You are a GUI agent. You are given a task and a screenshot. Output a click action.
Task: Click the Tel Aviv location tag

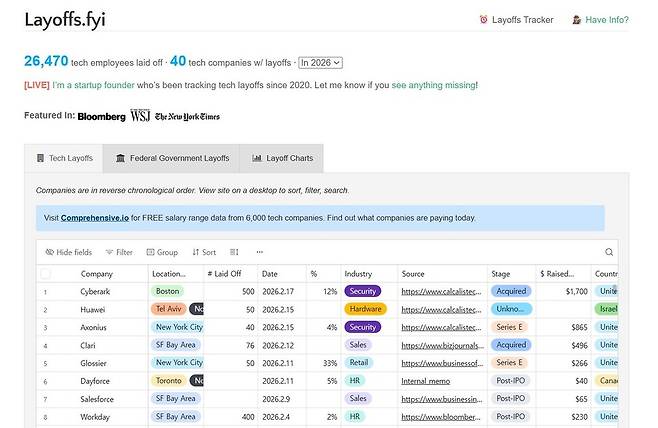tap(169, 309)
